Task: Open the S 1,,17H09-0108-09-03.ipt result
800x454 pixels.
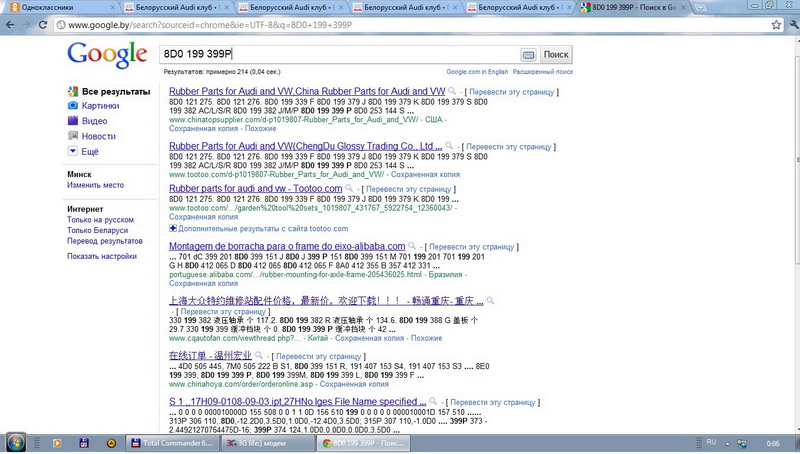Action: tap(297, 401)
